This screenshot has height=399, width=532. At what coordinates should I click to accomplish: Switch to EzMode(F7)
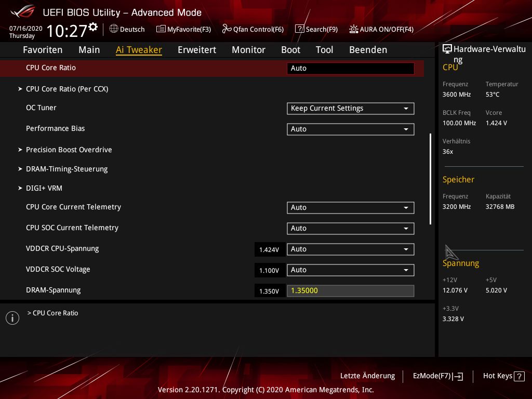tap(437, 376)
